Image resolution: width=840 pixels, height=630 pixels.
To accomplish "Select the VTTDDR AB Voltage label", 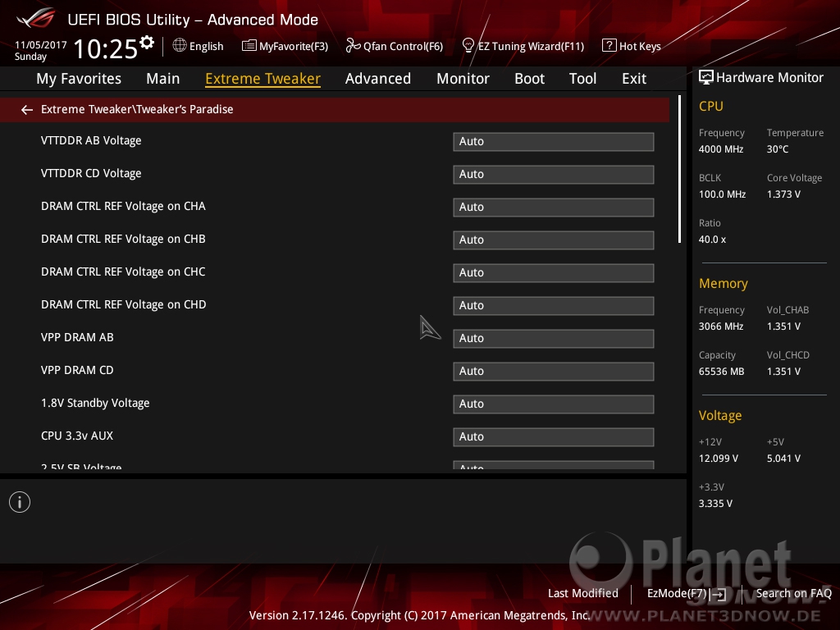I will 91,140.
